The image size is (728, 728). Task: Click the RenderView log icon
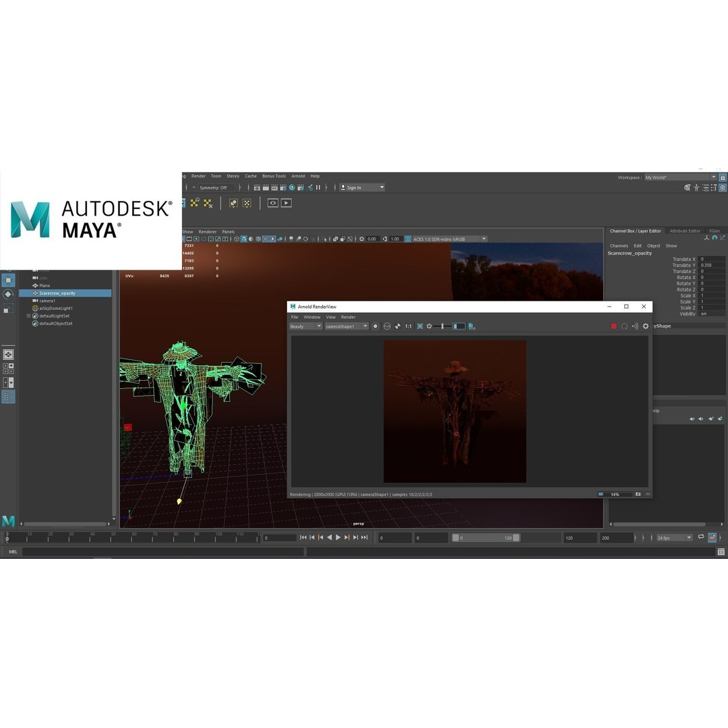472,326
